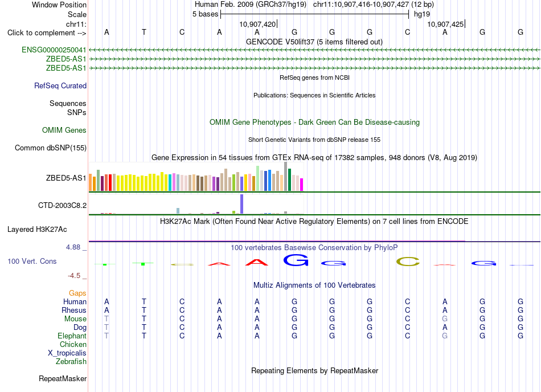The width and height of the screenshot is (541, 392).
Task: Click the GTEx Gene Expression track title
Action: [314, 158]
